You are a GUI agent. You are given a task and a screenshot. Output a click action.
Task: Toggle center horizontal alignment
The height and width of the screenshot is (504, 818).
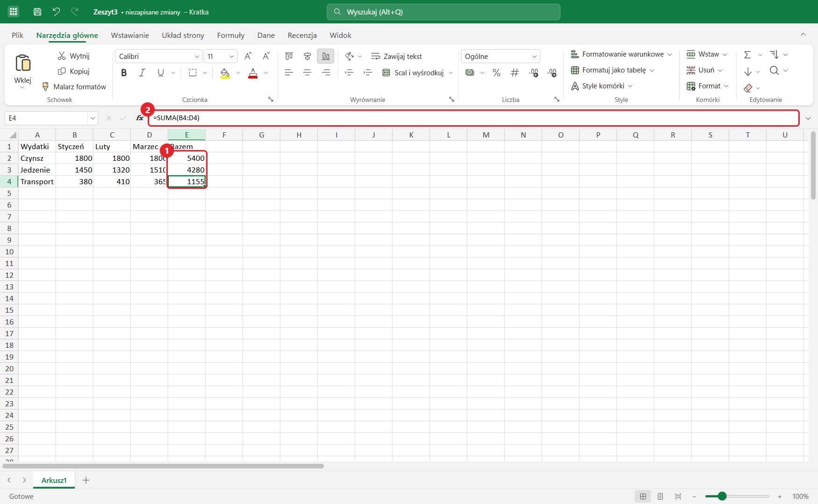pos(307,72)
